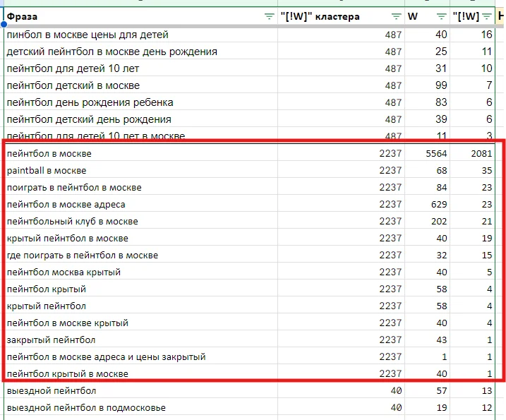The width and height of the screenshot is (506, 420).
Task: Select cell "пейнтбольный клуб в москве"
Action: click(x=72, y=222)
